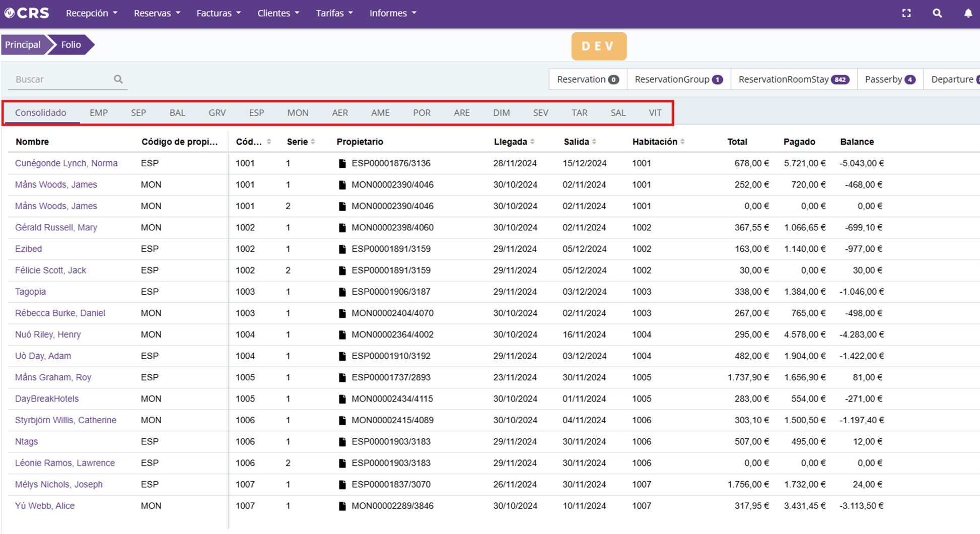Sort by Salida column arrows
Image resolution: width=980 pixels, height=534 pixels.
coord(594,142)
